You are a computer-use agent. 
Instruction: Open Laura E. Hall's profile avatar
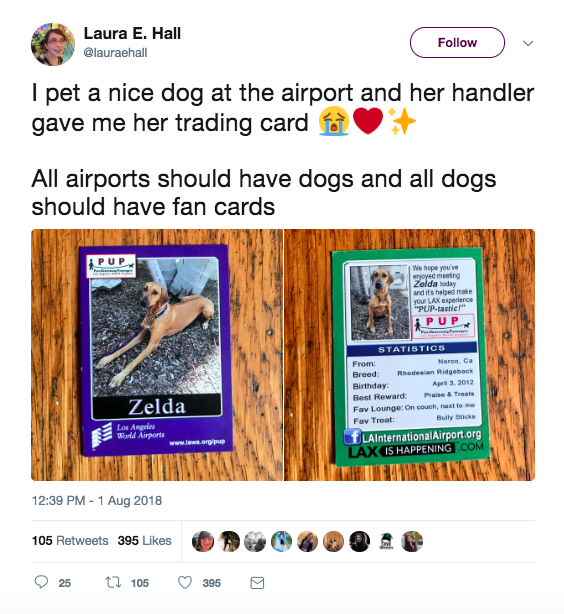53,44
